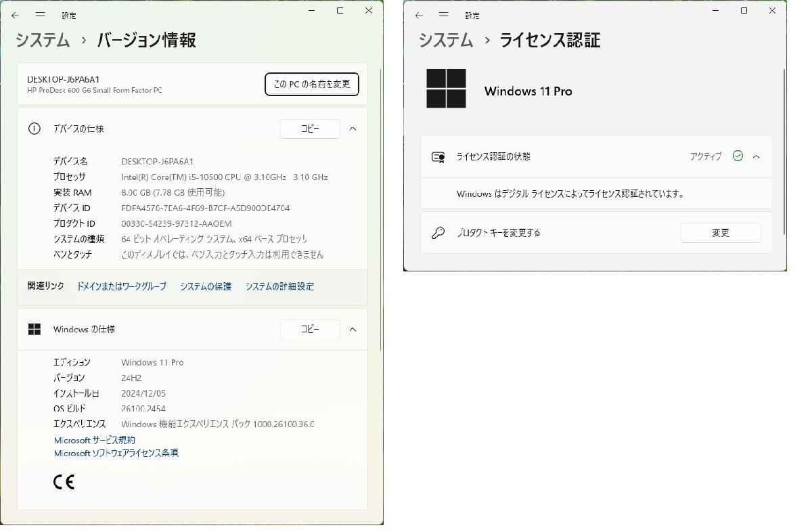
Task: Open システムの保護 link
Action: tap(206, 286)
